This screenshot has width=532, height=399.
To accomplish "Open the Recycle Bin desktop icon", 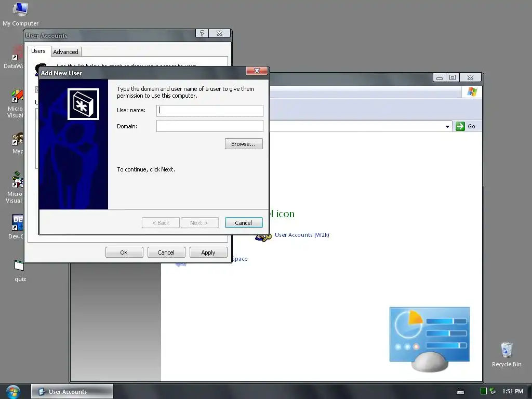I will 507,354.
